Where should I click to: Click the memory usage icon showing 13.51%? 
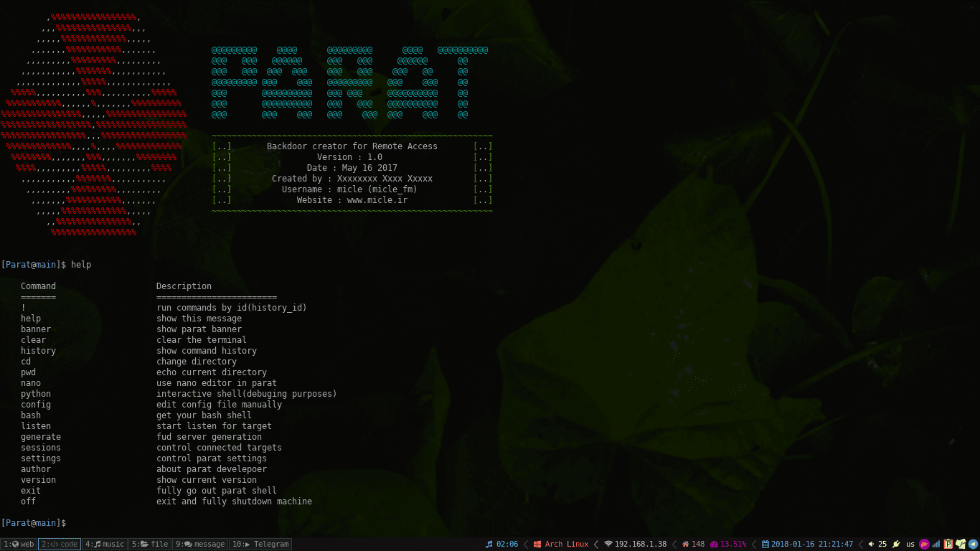click(714, 544)
